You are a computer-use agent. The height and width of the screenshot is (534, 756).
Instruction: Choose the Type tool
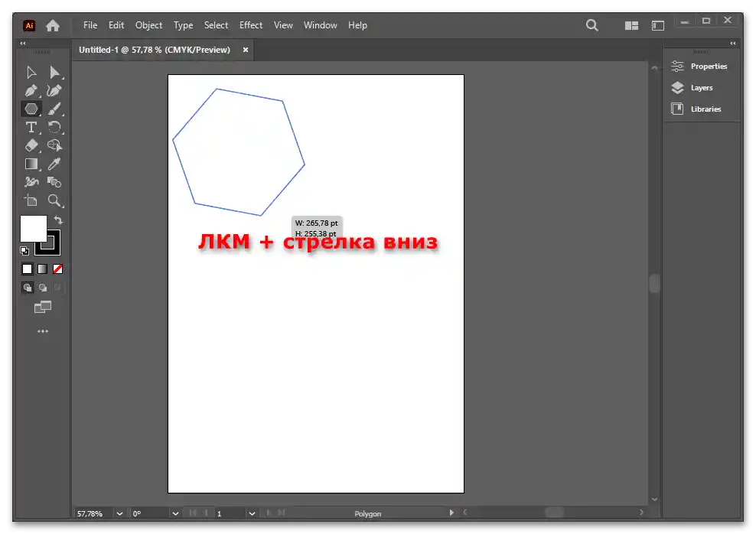tap(31, 127)
